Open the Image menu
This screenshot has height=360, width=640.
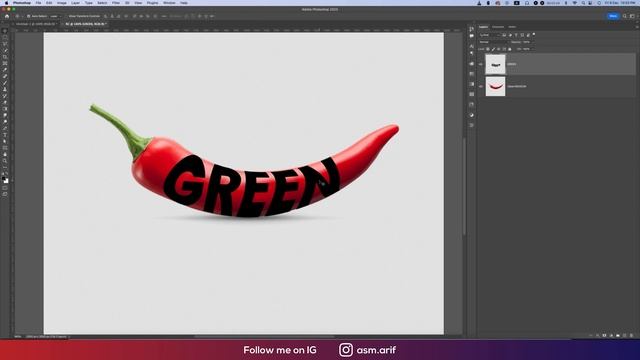[62, 3]
